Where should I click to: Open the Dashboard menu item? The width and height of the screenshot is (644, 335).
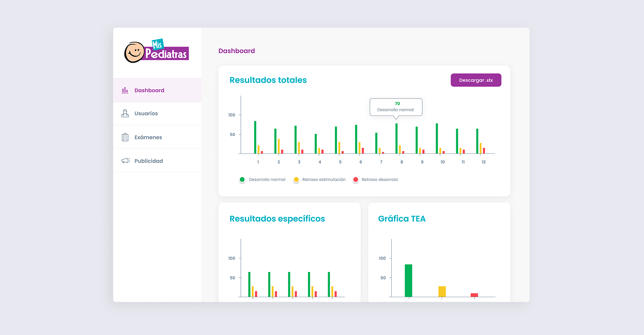(149, 90)
